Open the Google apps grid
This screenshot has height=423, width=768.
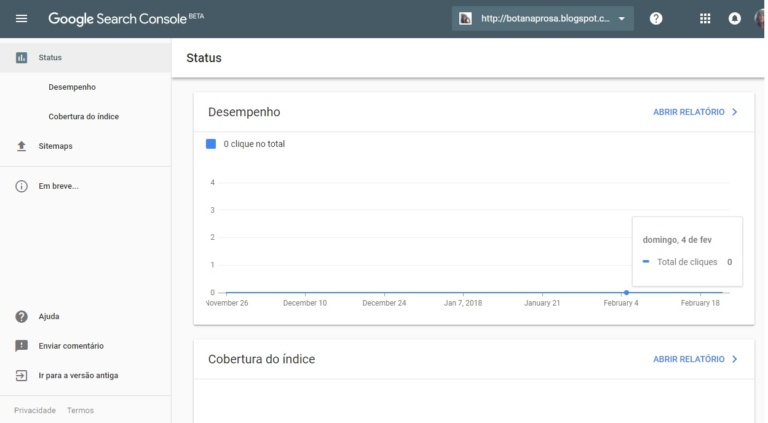[x=705, y=19]
